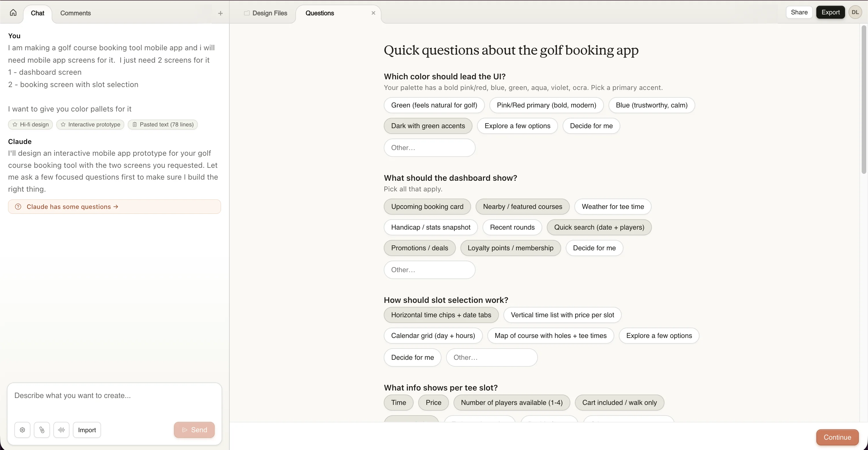
Task: Deselect the Dark with green accents color option
Action: coord(428,126)
